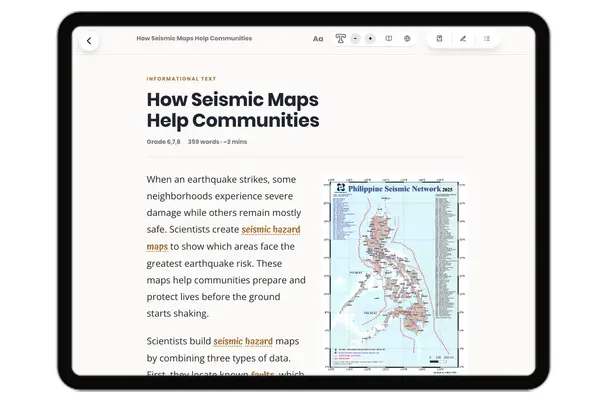Open the Aa text appearance settings
Viewport: 600px width, 400px height.
(x=318, y=39)
